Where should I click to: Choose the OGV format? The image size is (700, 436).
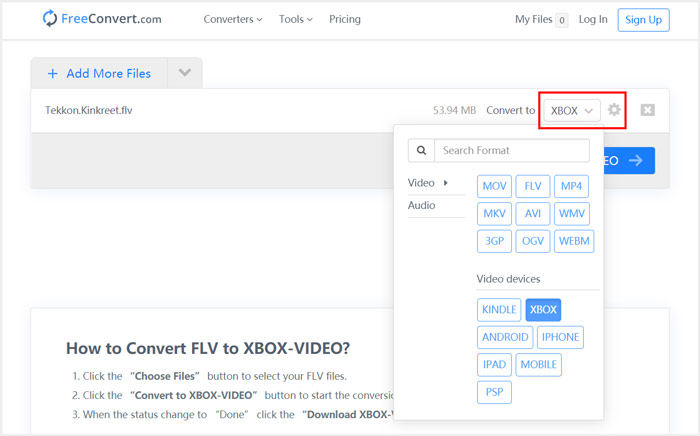[533, 241]
